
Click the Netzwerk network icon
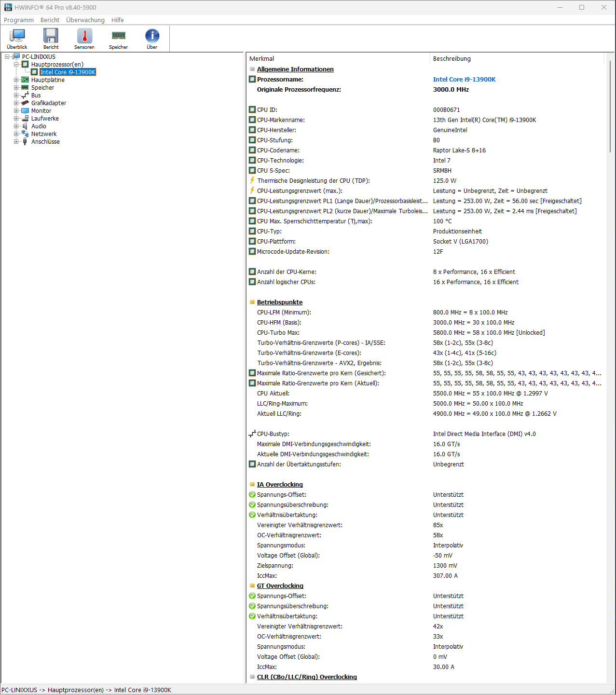(25, 134)
